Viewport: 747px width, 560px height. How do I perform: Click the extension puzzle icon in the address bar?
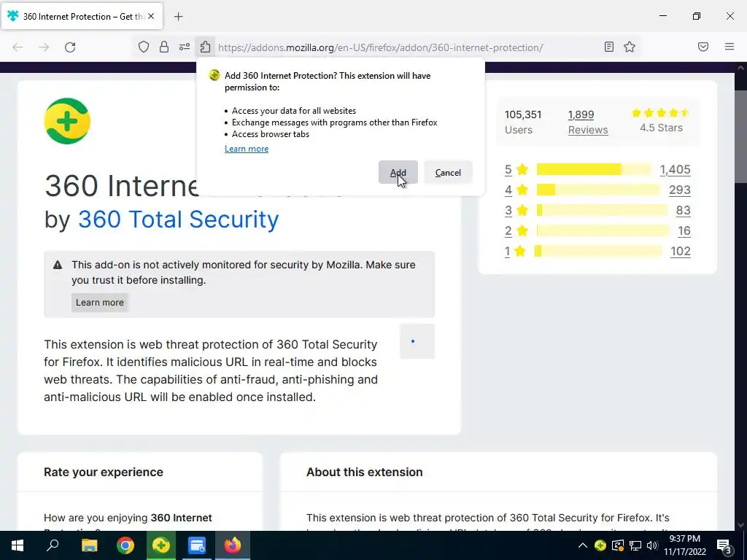tap(205, 47)
